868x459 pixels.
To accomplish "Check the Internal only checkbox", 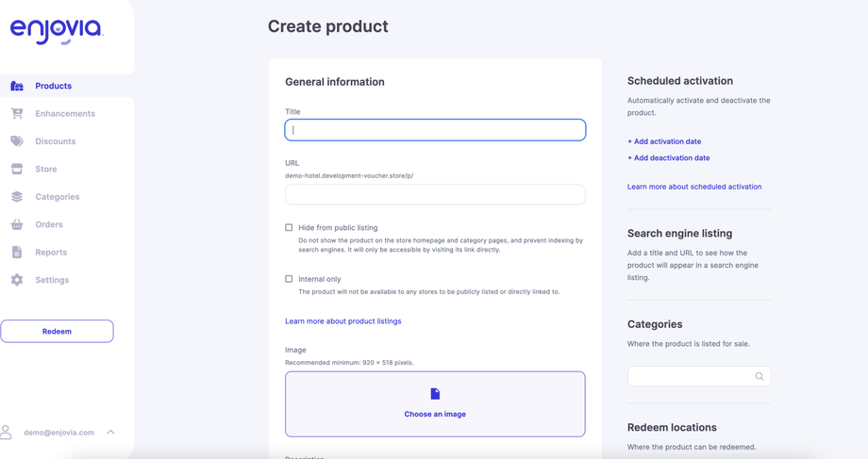I will (x=289, y=279).
